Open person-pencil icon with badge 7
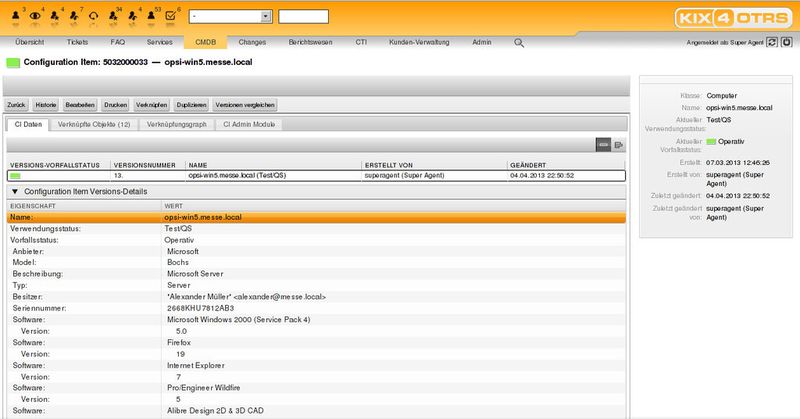800x419 pixels. click(x=74, y=16)
